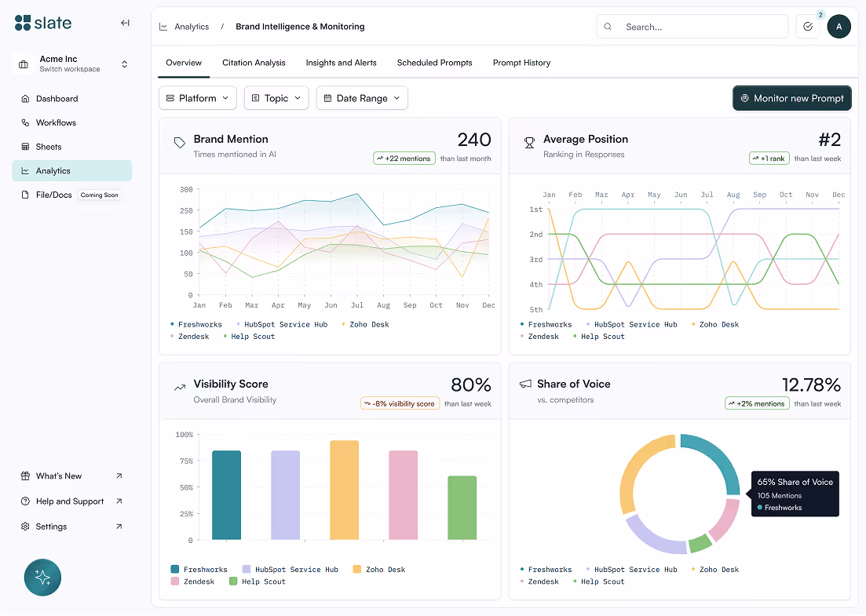Image resolution: width=866 pixels, height=616 pixels.
Task: Click the search magnifier icon
Action: [x=608, y=27]
